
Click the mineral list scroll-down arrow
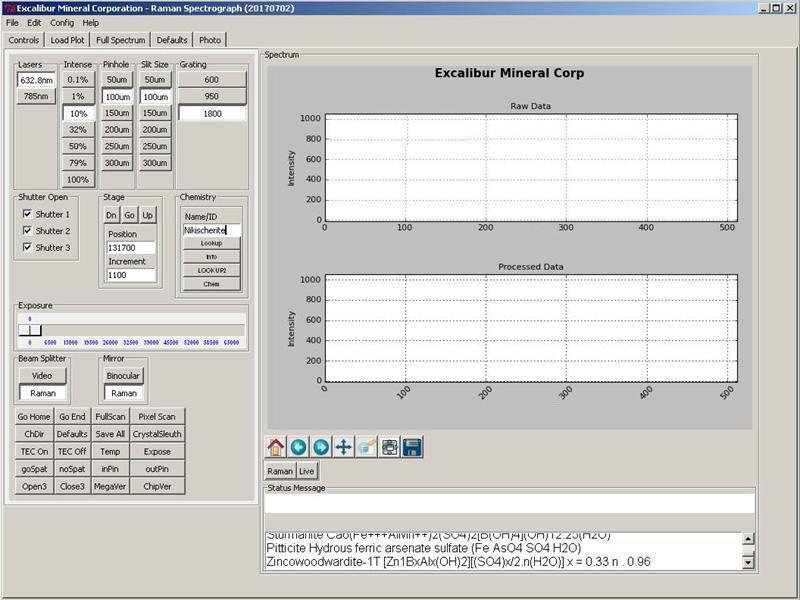(748, 563)
